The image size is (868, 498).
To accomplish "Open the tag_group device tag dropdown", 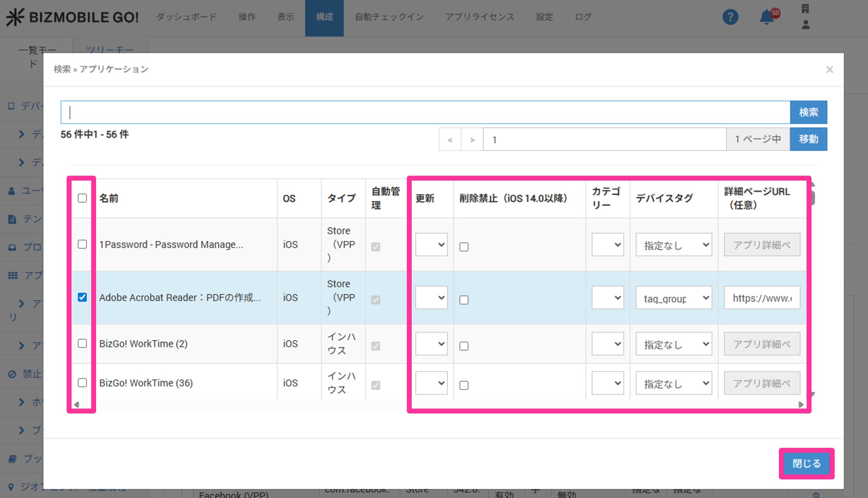I will click(x=674, y=298).
